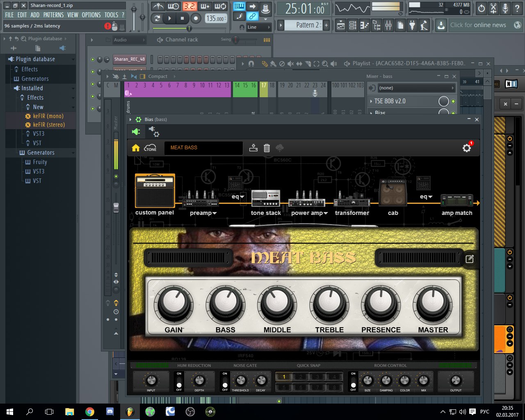Open the ToneCloud icon
The width and height of the screenshot is (525, 420).
click(x=151, y=148)
